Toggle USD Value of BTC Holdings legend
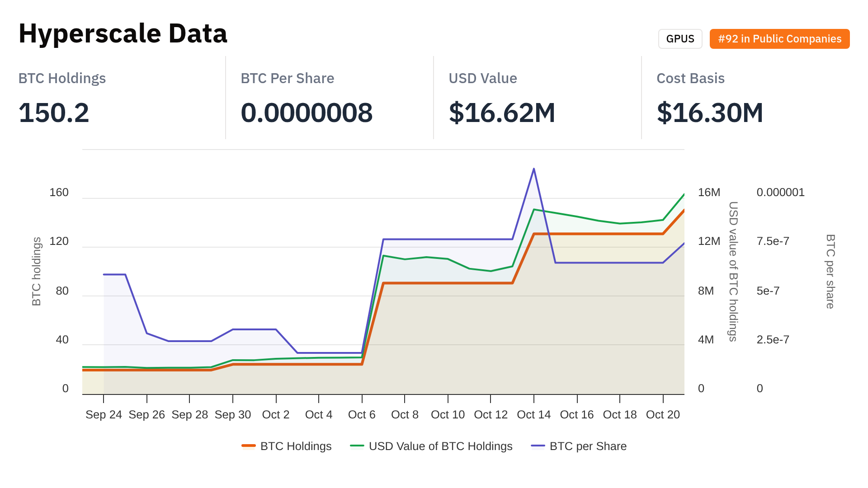 440,446
